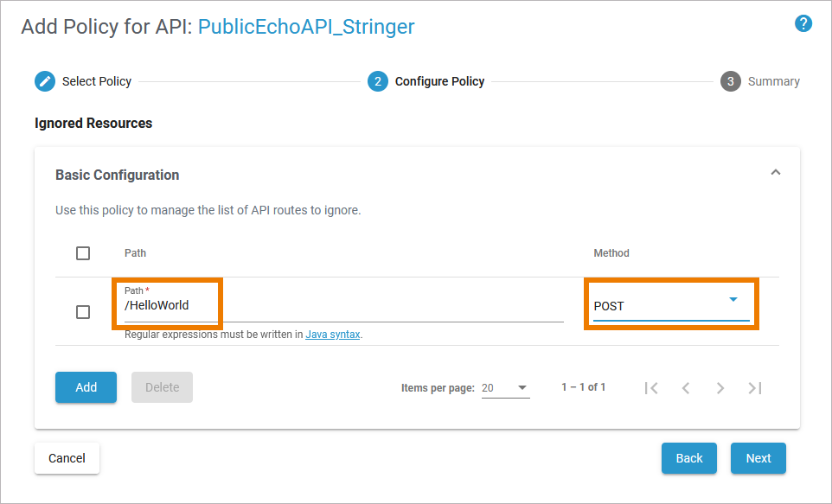Go to next page arrow
The height and width of the screenshot is (504, 832).
[x=720, y=388]
